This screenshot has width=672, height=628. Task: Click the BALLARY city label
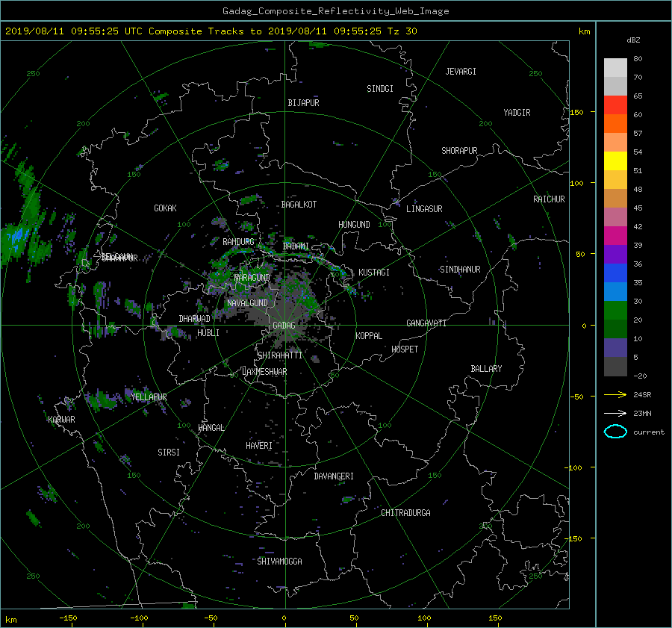(x=486, y=369)
